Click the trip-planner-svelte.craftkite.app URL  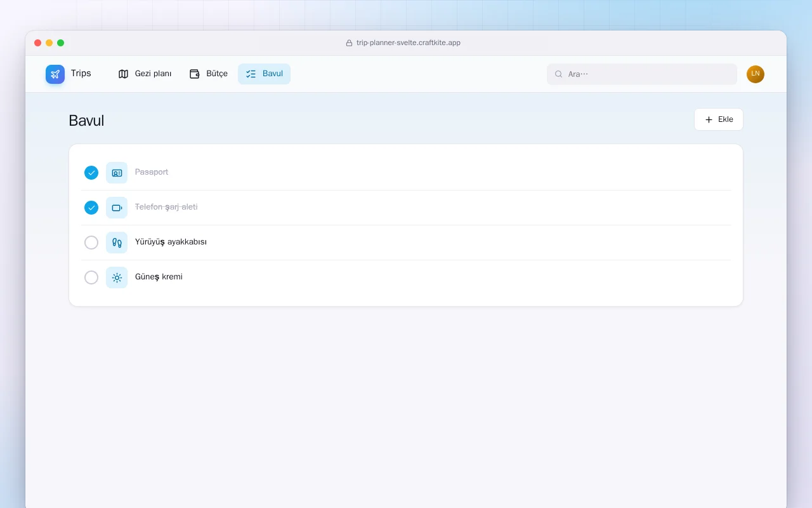[x=409, y=43]
